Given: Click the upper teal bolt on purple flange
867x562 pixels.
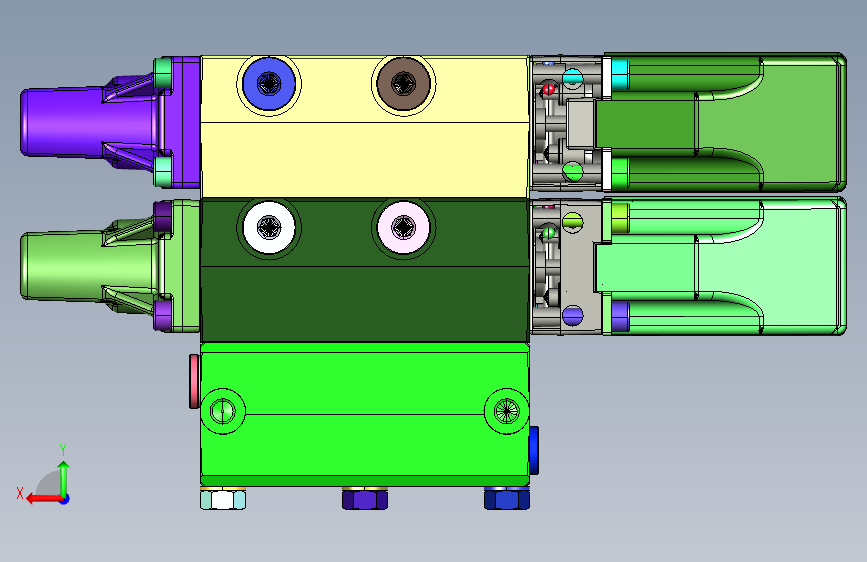Looking at the screenshot, I should pos(163,75).
